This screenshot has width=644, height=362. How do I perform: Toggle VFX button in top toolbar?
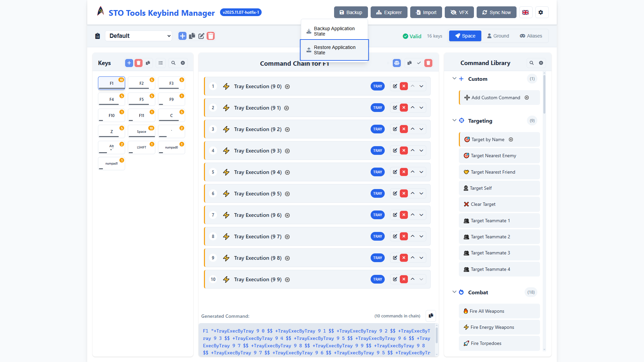click(459, 12)
